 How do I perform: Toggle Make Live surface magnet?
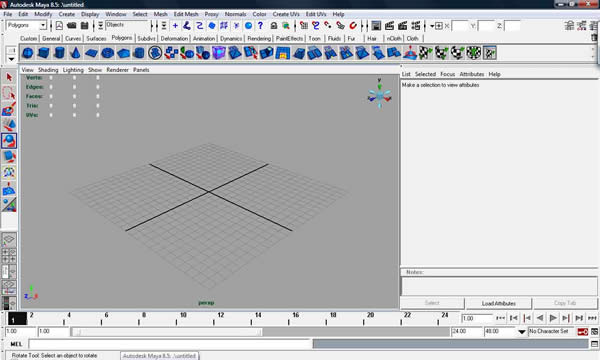pos(353,26)
